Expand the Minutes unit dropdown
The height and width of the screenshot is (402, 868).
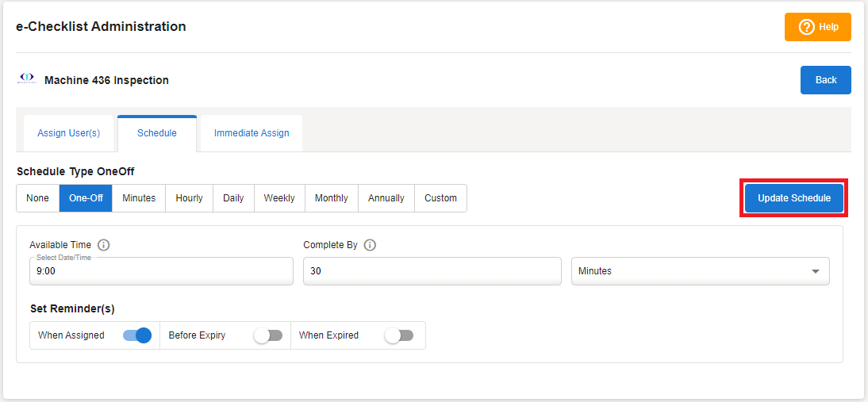click(700, 271)
